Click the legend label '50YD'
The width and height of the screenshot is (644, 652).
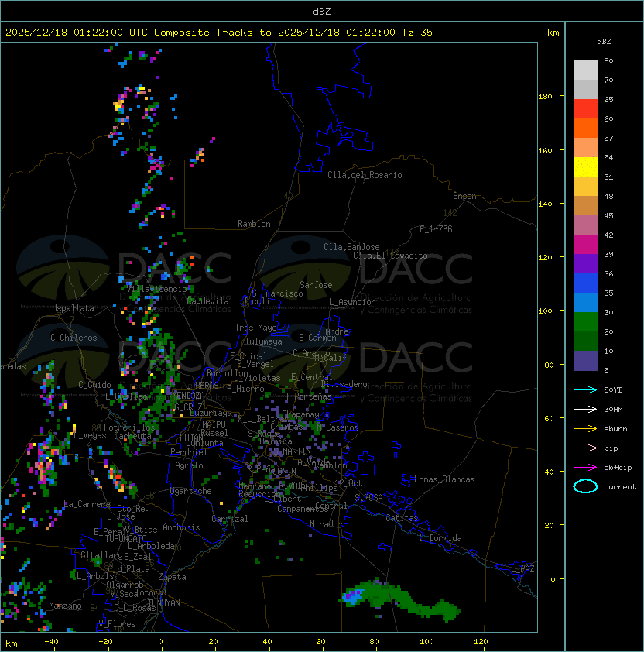(613, 389)
